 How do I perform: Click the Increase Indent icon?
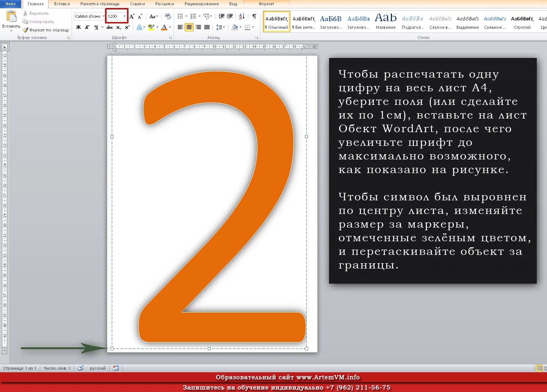pos(230,16)
